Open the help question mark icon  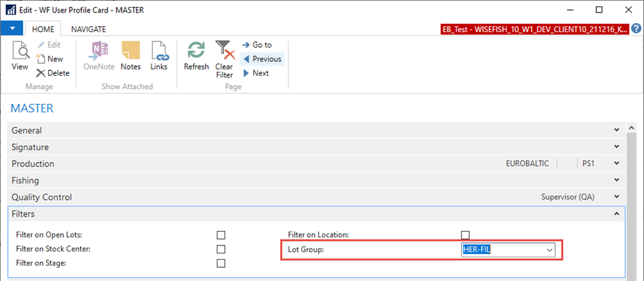click(x=636, y=29)
